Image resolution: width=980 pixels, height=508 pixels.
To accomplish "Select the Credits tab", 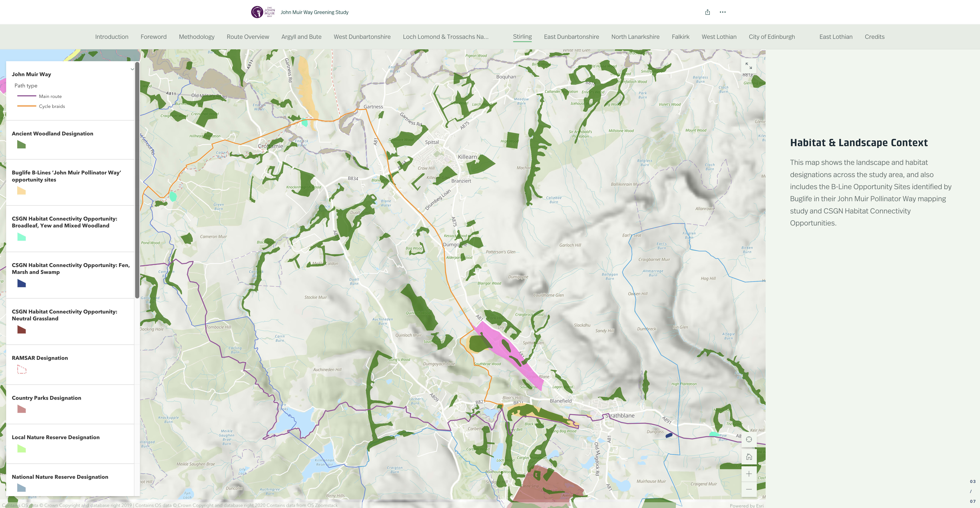I will pos(874,37).
